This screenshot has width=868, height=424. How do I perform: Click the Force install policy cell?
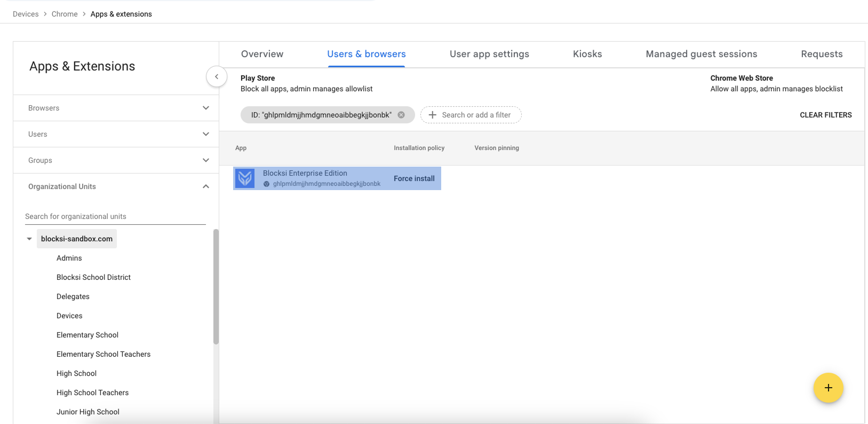(x=414, y=178)
